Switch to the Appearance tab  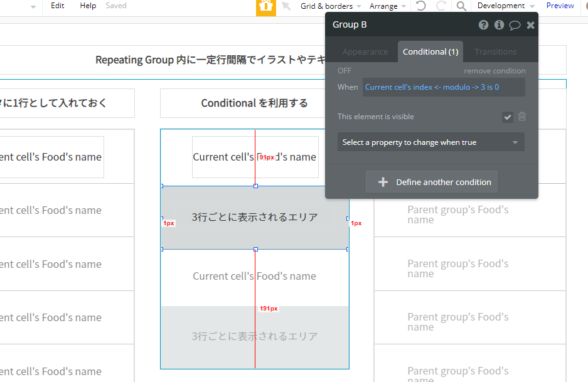tap(365, 51)
